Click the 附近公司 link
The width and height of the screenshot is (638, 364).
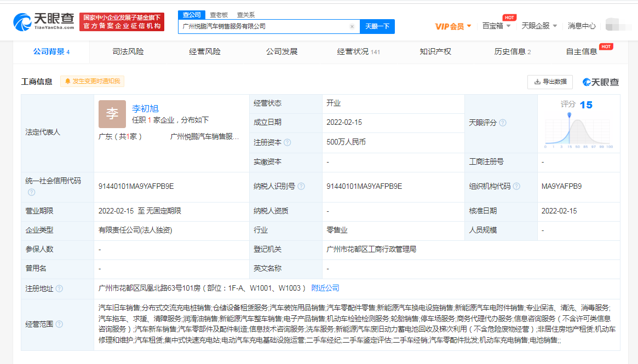[325, 288]
